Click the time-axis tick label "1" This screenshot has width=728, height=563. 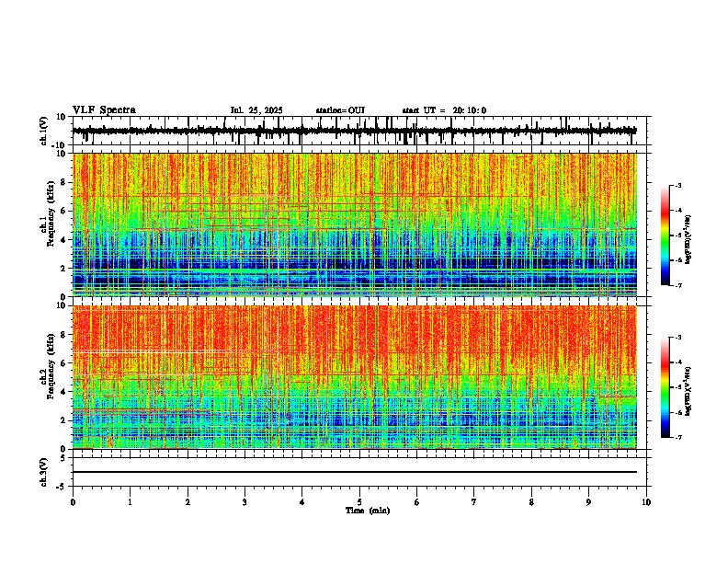130,502
